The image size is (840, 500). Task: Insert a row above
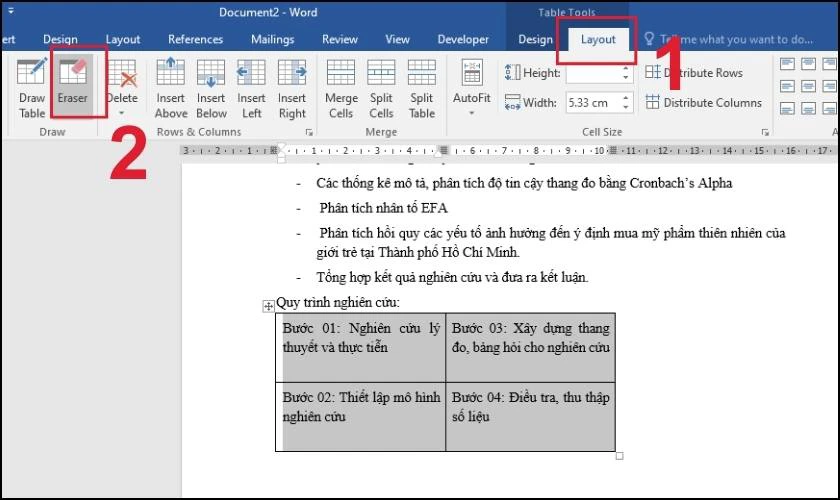pos(171,88)
